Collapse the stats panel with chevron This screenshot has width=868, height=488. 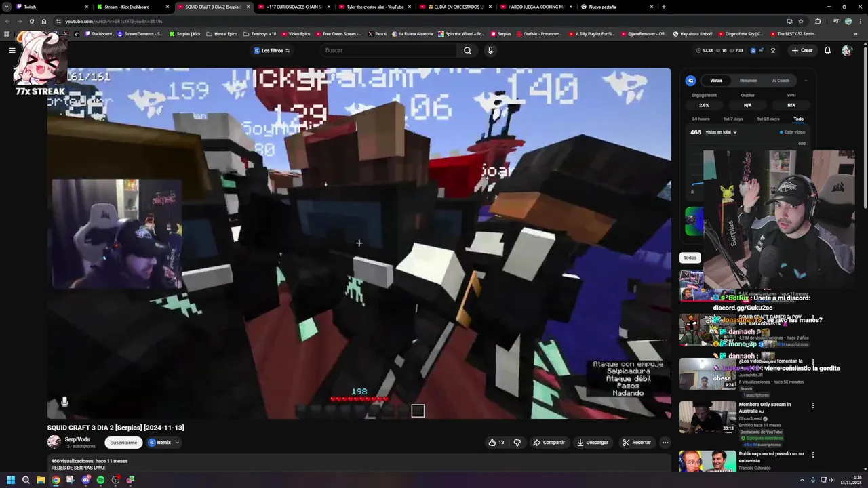point(806,81)
